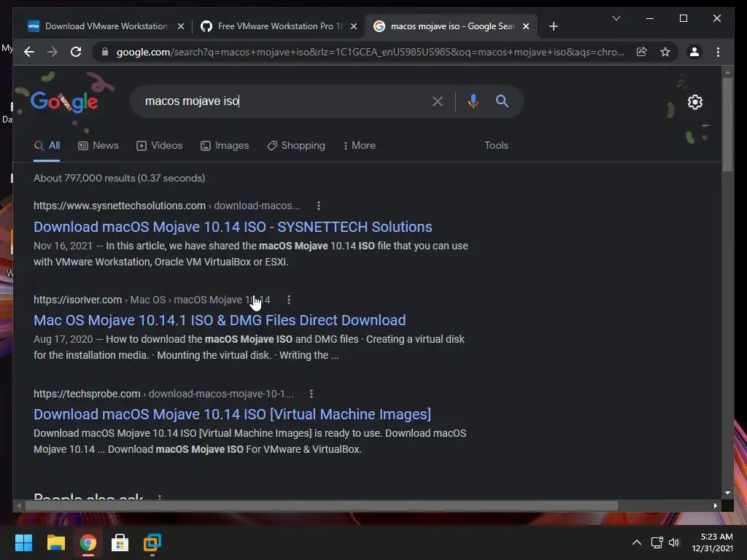
Task: Open a new browser tab
Action: tap(553, 26)
